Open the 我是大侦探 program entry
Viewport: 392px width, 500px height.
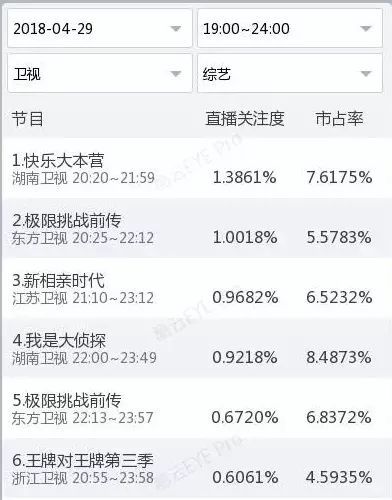pyautogui.click(x=197, y=348)
